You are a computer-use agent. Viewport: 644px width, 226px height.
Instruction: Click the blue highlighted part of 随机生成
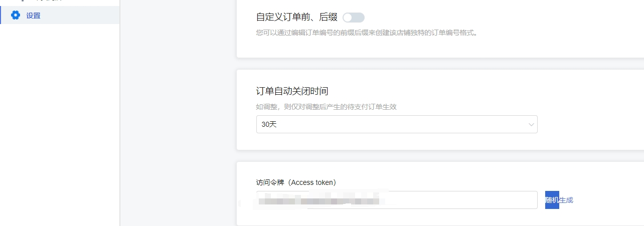[x=552, y=200]
